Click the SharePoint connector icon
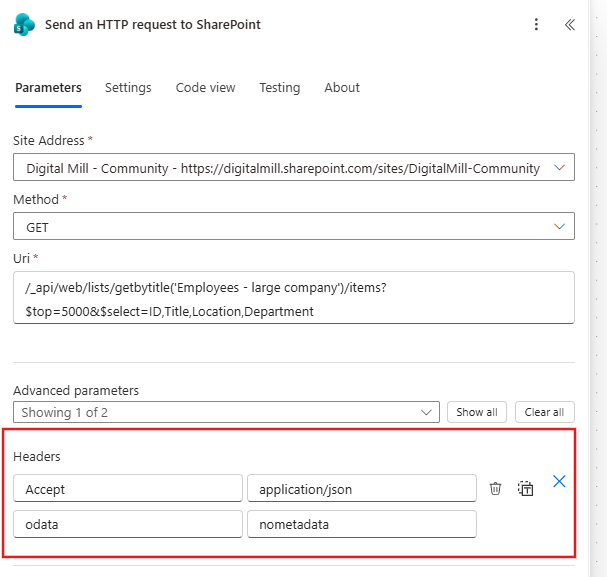 pos(24,25)
